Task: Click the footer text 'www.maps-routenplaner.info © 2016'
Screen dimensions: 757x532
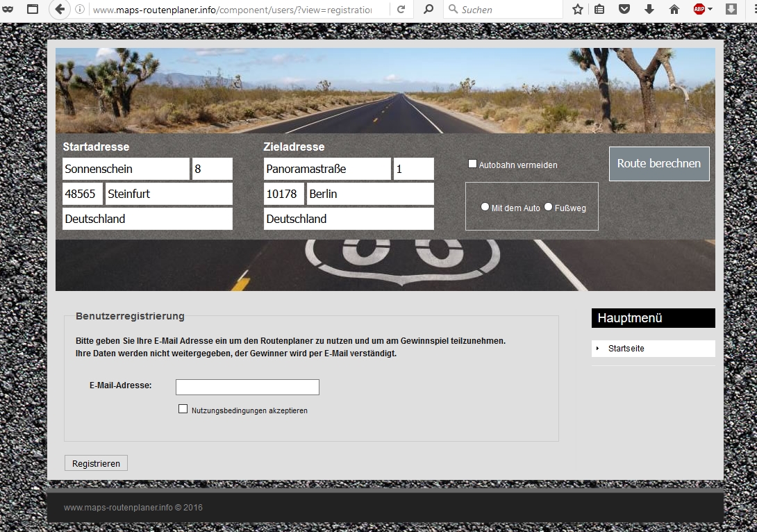Action: point(133,508)
